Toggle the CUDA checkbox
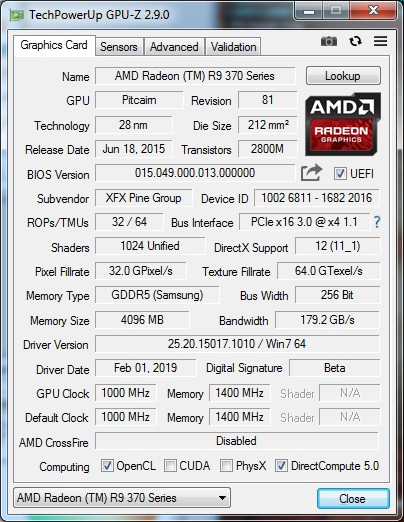The height and width of the screenshot is (522, 404). tap(170, 466)
